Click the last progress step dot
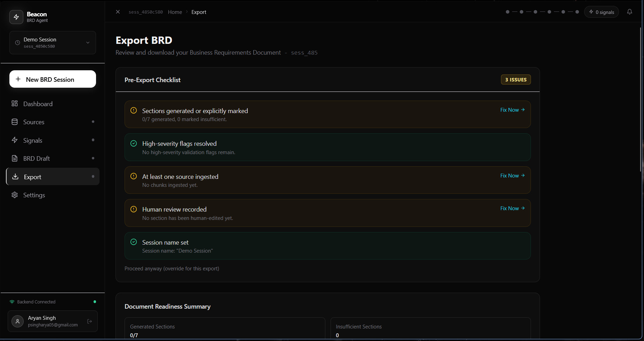The height and width of the screenshot is (341, 644). pos(577,12)
